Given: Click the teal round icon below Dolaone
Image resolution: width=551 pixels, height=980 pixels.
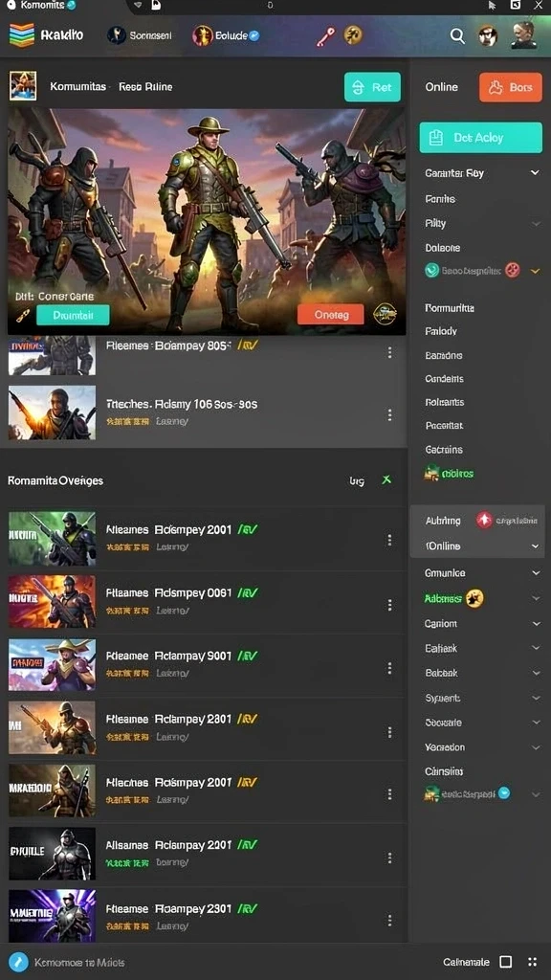Looking at the screenshot, I should (431, 270).
